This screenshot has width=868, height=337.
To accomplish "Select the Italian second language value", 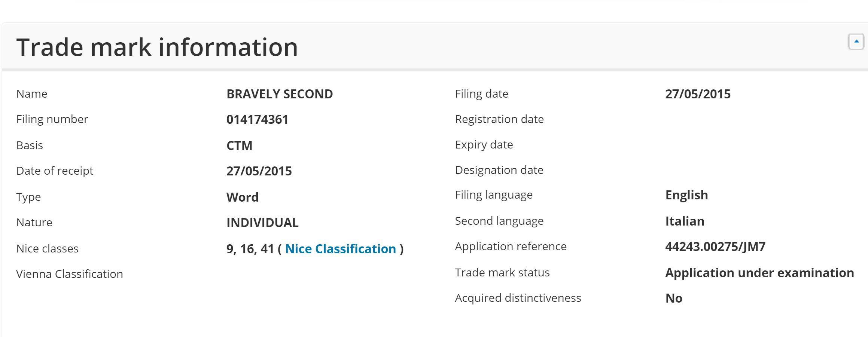I will (685, 221).
